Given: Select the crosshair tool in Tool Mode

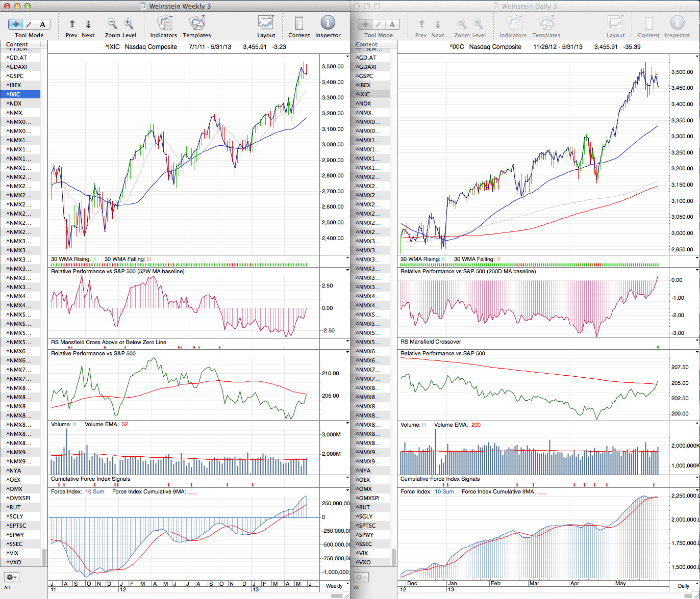Looking at the screenshot, I should tap(16, 24).
